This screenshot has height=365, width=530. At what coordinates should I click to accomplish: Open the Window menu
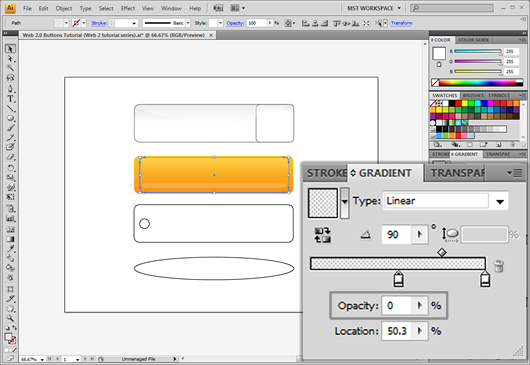click(171, 8)
